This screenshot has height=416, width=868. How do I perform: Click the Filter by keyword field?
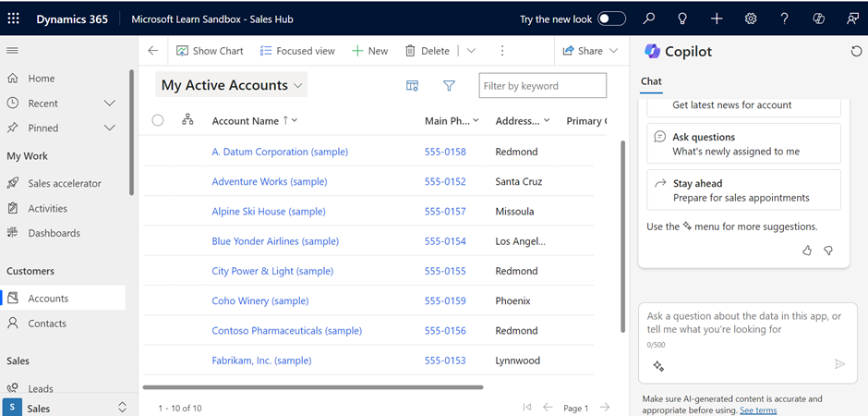click(x=543, y=86)
